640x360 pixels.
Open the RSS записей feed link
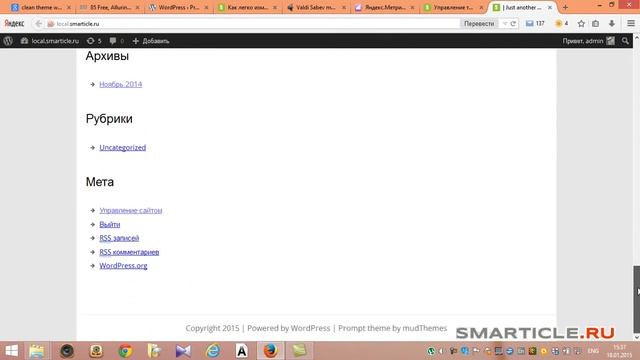click(119, 238)
